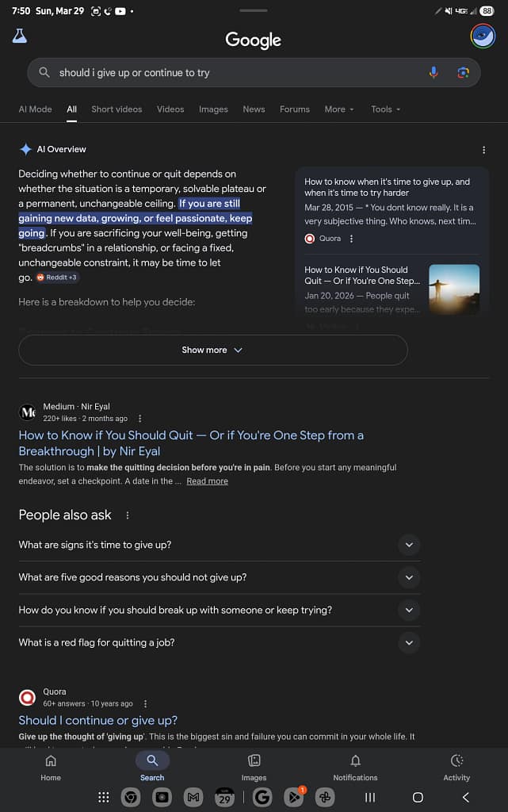
Task: Open Google Lens camera search
Action: [x=464, y=72]
